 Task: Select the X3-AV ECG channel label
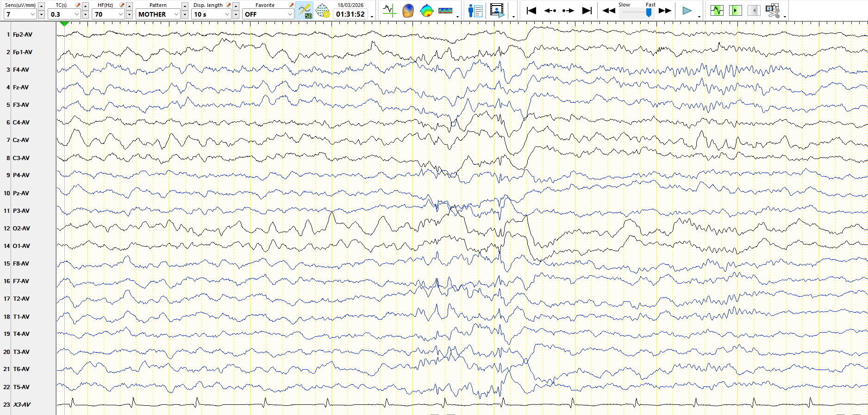point(22,405)
